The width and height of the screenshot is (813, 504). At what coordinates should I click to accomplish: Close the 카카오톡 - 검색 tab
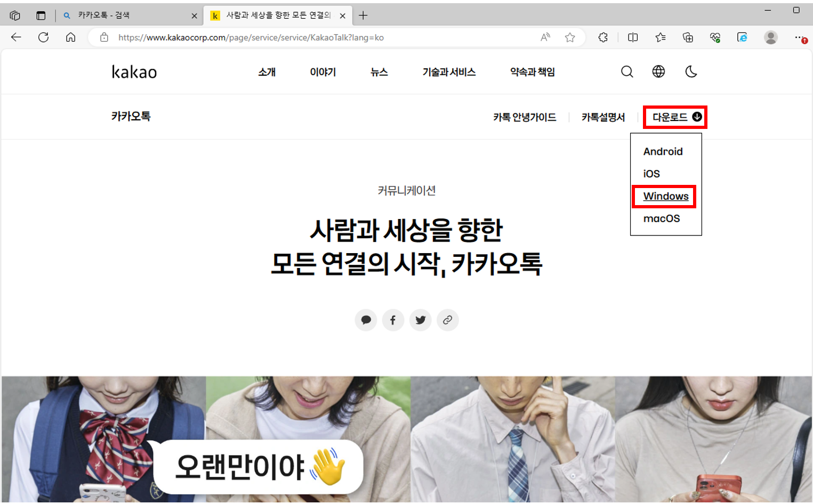(x=194, y=16)
